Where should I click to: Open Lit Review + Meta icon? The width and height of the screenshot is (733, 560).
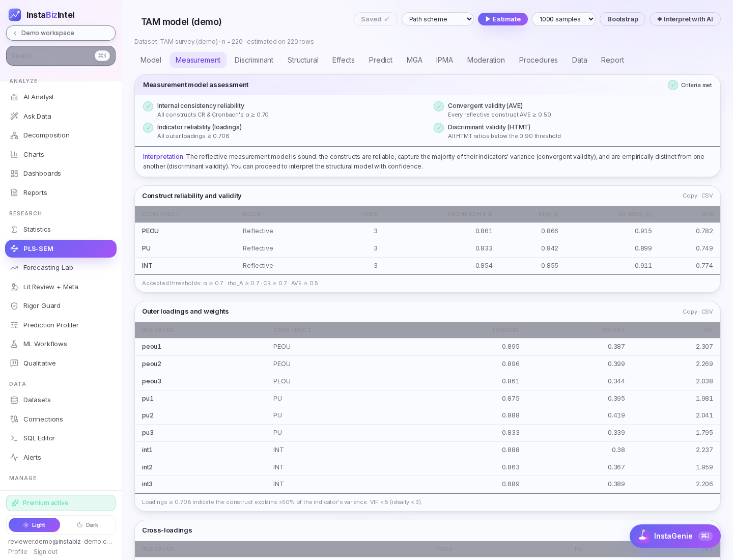14,287
